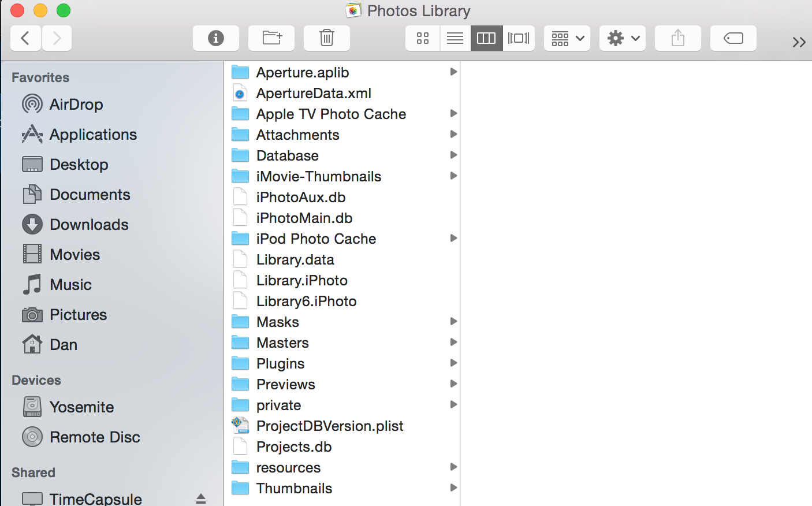The image size is (812, 506).
Task: Move selection to Trash with trash icon
Action: coord(327,38)
